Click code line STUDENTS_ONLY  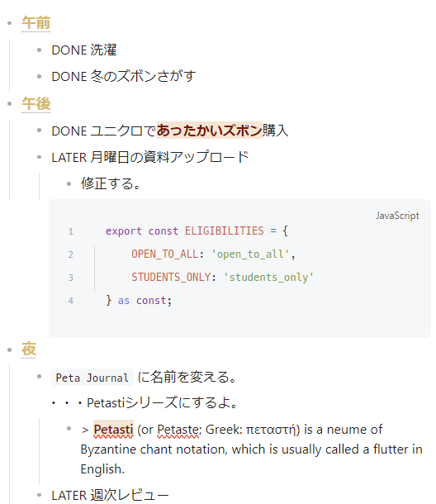[222, 277]
